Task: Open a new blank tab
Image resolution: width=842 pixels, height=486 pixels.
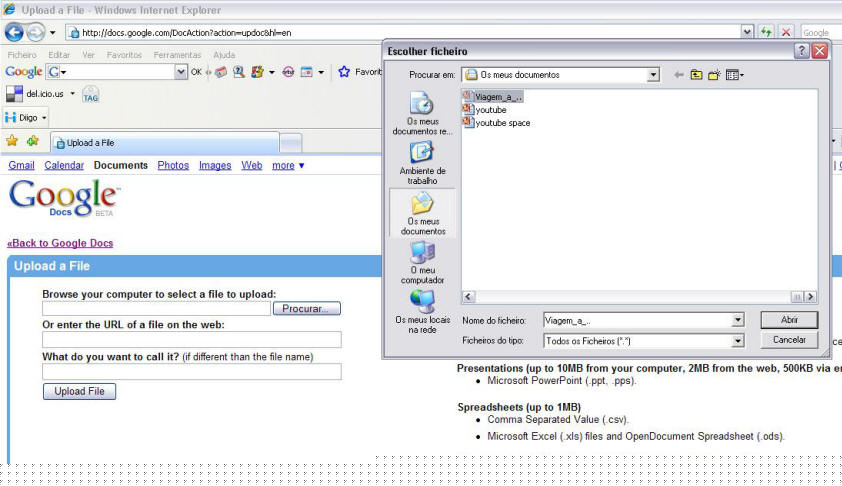Action: (x=291, y=143)
